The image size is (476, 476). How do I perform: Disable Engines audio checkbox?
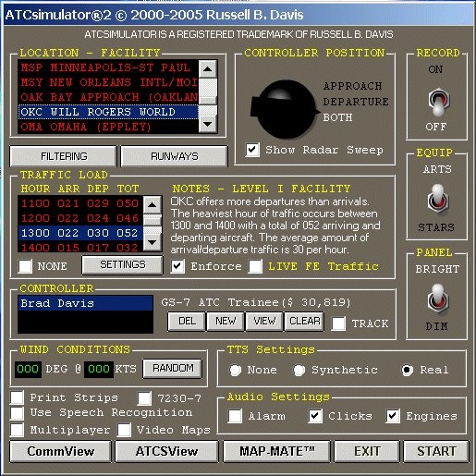pos(393,416)
